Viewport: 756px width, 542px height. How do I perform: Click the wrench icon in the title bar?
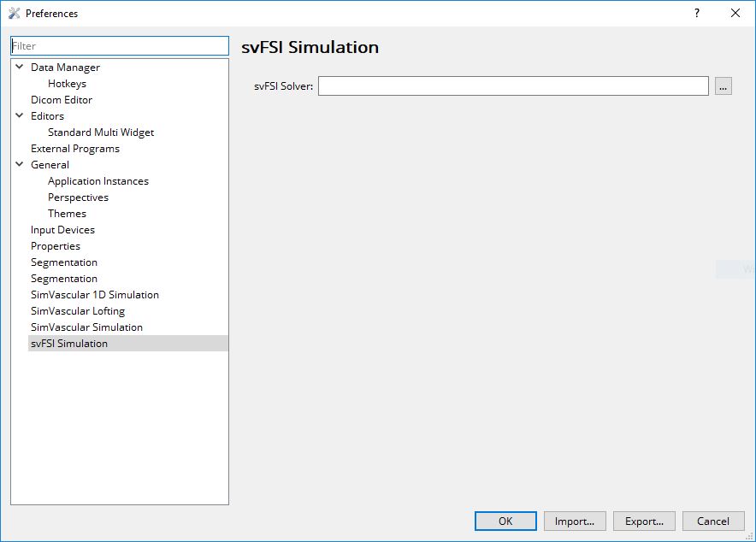click(13, 13)
